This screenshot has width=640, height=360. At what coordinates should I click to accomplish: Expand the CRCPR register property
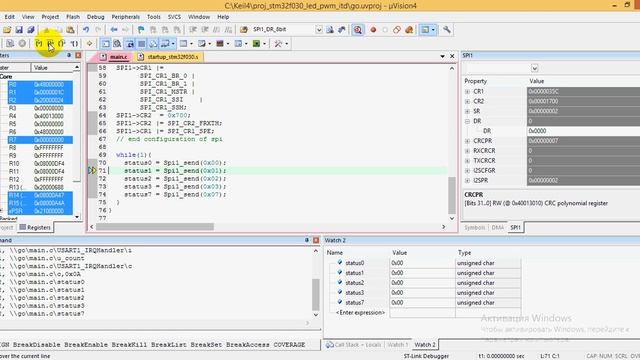[467, 141]
